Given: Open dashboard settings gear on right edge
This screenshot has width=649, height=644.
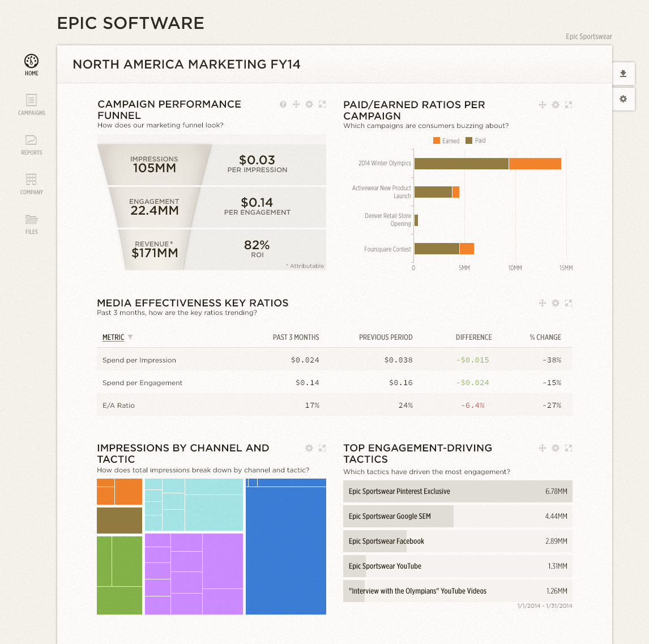Looking at the screenshot, I should tap(623, 99).
